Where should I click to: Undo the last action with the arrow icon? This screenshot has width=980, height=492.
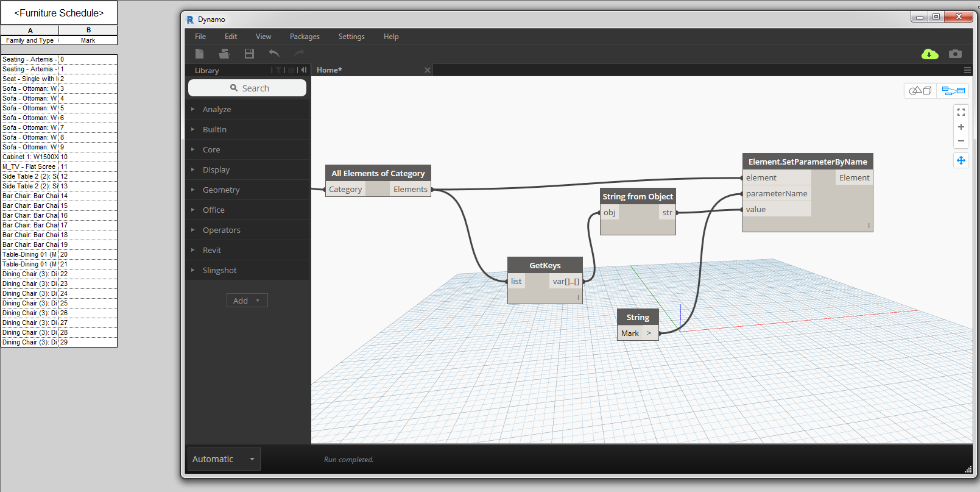pyautogui.click(x=274, y=54)
